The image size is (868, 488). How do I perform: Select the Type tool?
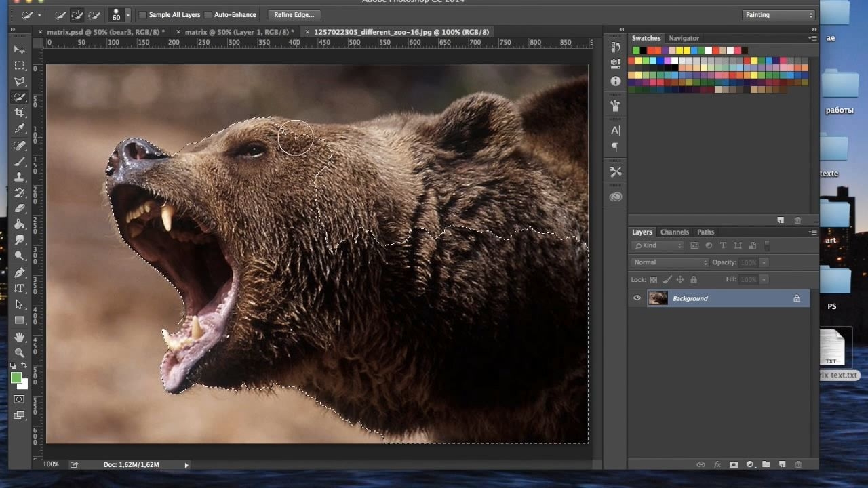click(19, 288)
